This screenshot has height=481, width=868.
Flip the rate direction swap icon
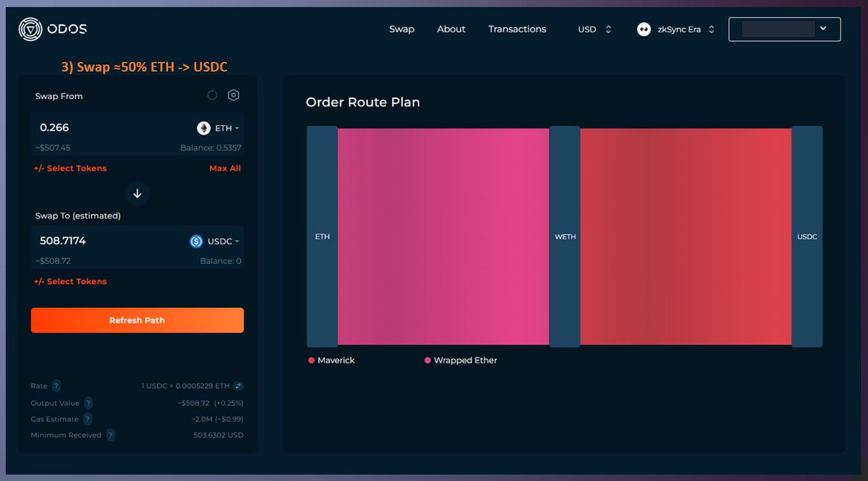pyautogui.click(x=238, y=386)
